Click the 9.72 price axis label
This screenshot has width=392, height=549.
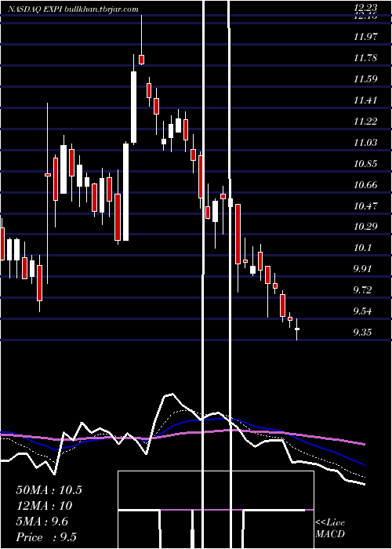pos(362,290)
